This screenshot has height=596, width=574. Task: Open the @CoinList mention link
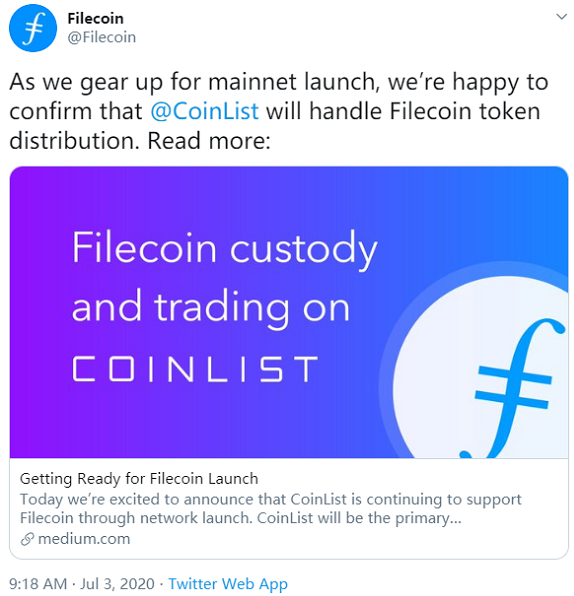pos(205,111)
